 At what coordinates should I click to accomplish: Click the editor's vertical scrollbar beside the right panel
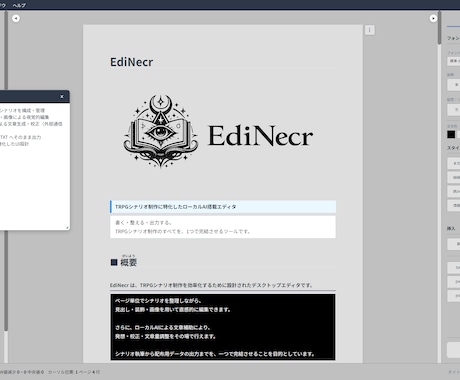click(439, 27)
